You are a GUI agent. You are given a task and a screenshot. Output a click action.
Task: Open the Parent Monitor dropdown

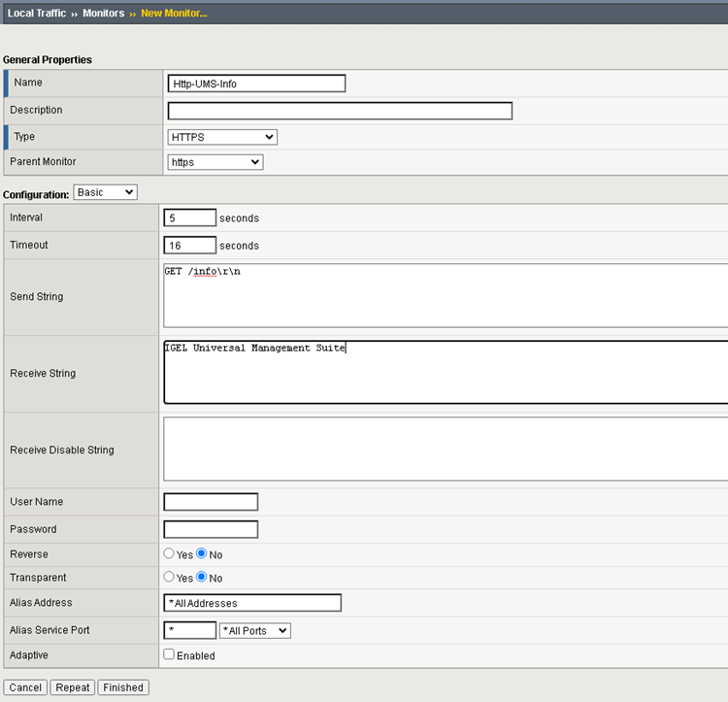coord(215,162)
